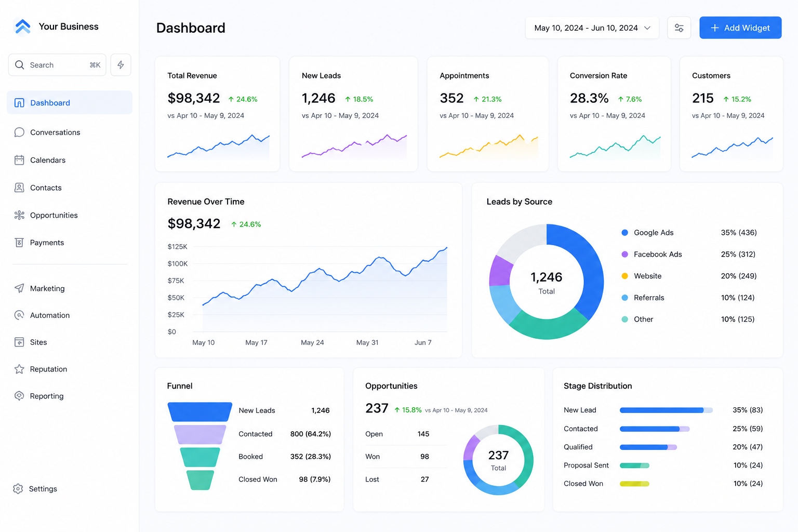Click the Marketing paper plane icon
798x532 pixels.
tap(19, 288)
